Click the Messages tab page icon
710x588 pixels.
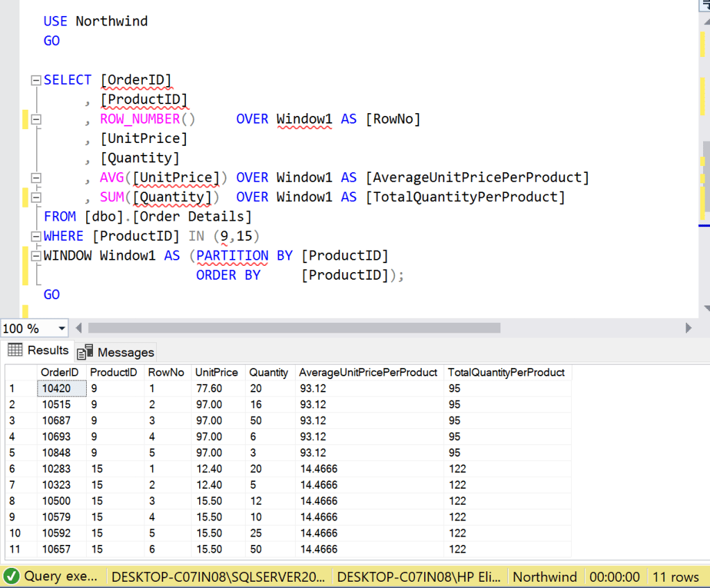(85, 352)
